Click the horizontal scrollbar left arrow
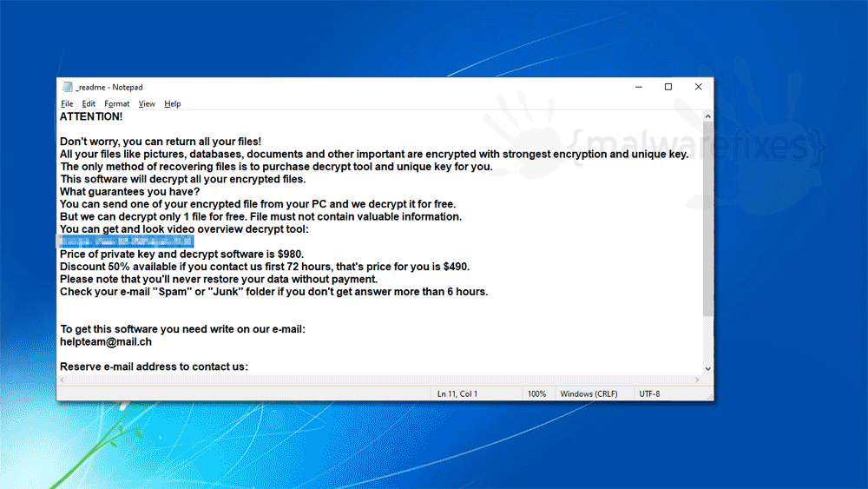868x489 pixels. (x=62, y=380)
